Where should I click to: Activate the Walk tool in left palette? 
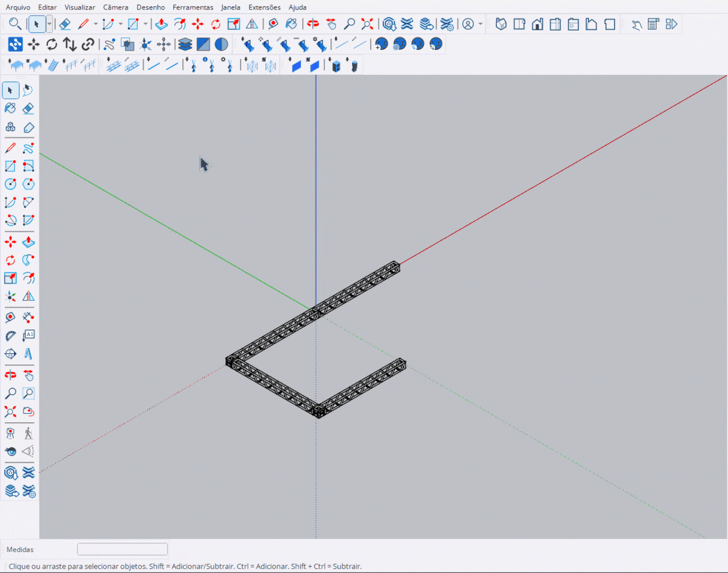(x=28, y=432)
